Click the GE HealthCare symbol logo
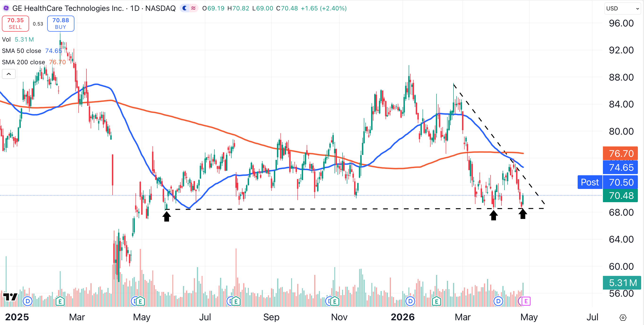Screen dimensions: 644x325 6,8
